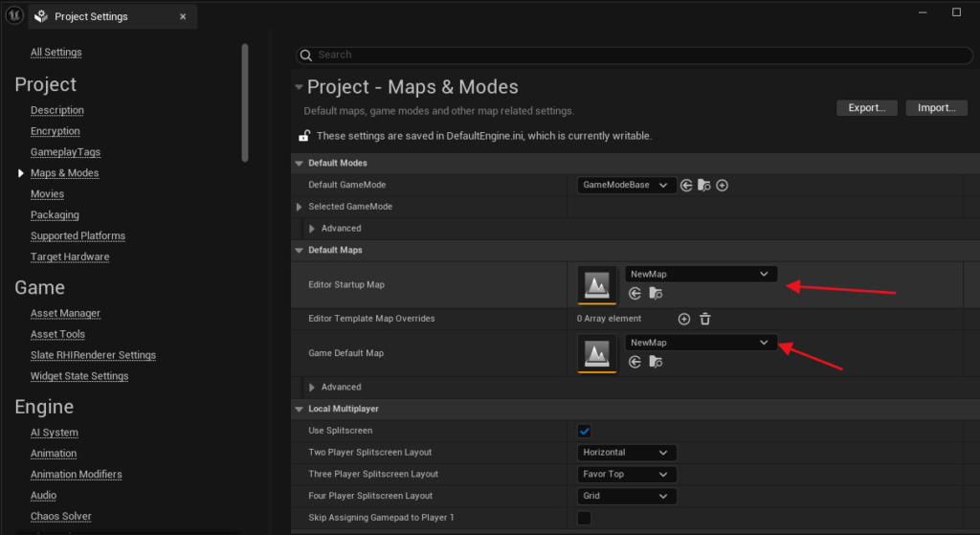The height and width of the screenshot is (535, 980).
Task: Open Two Player Splitscreen Layout dropdown
Action: pos(627,453)
